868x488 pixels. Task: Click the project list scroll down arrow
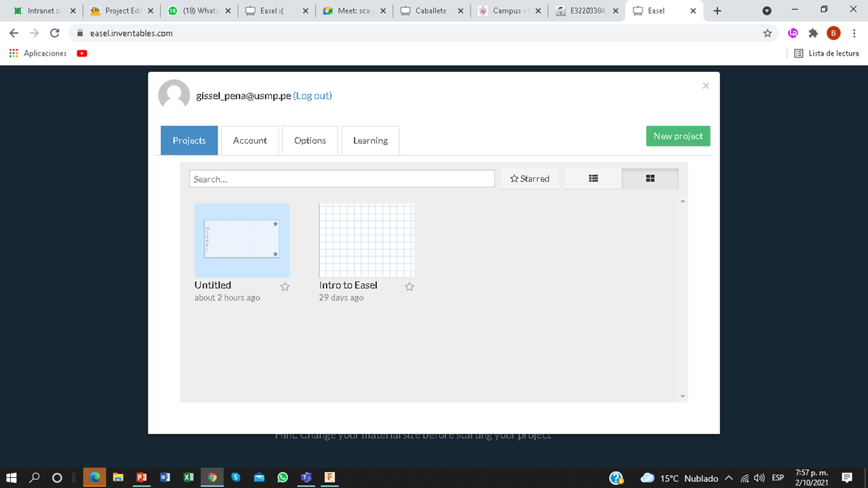click(683, 396)
